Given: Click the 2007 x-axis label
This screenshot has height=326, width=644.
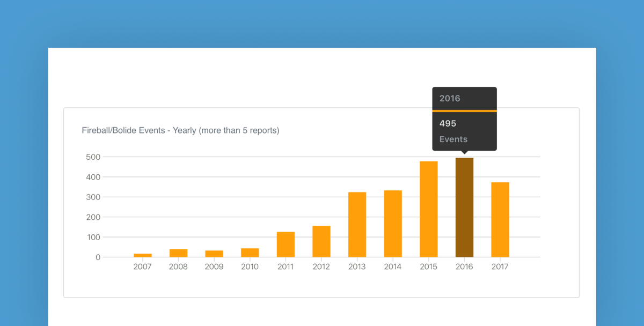Looking at the screenshot, I should pos(142,266).
